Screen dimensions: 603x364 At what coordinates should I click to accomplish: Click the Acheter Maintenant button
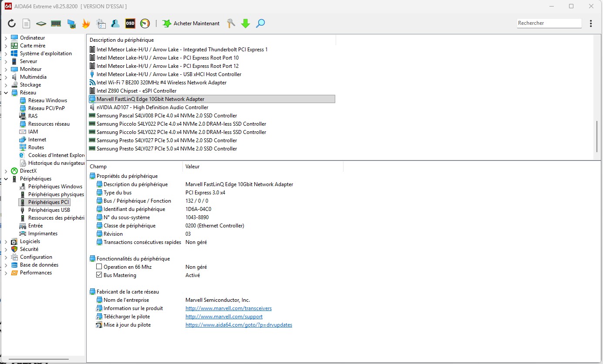191,23
